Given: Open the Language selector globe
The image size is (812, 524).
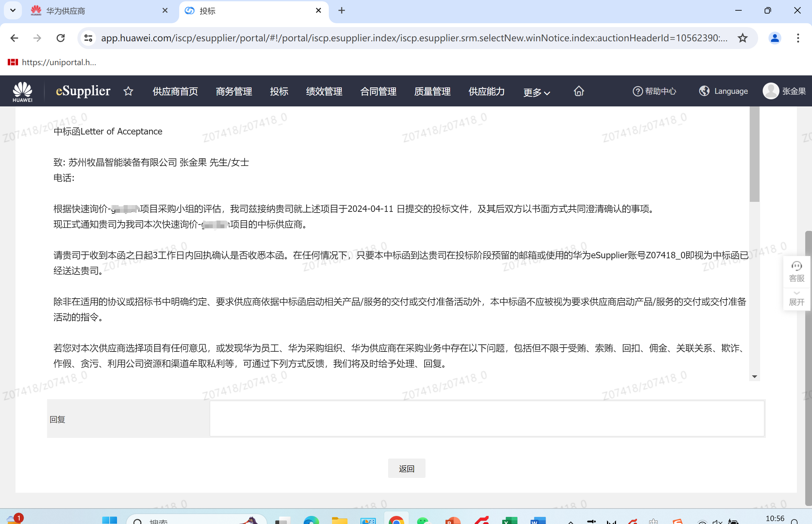Looking at the screenshot, I should coord(704,91).
